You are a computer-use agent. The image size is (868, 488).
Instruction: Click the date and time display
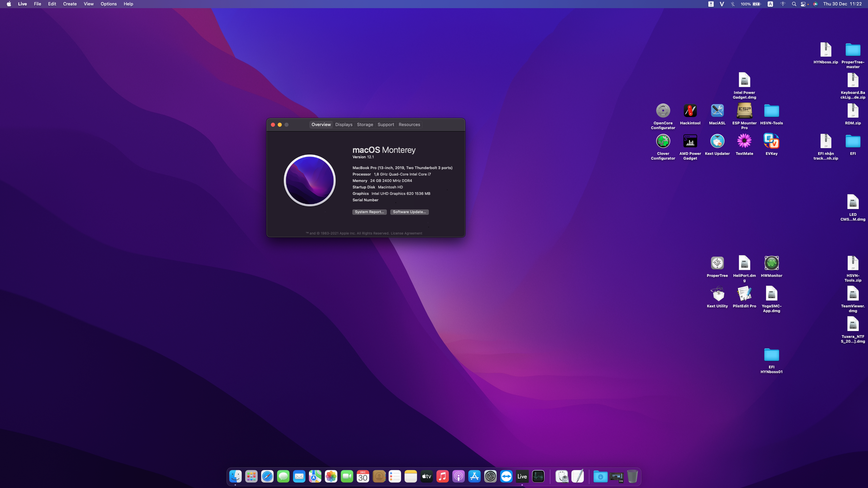pyautogui.click(x=842, y=4)
